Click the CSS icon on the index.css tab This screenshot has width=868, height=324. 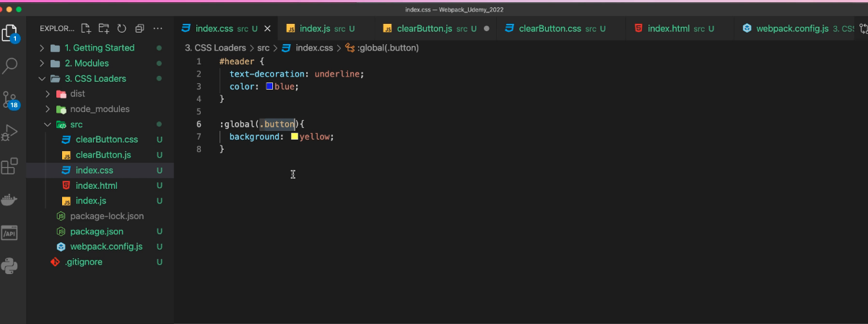pyautogui.click(x=186, y=29)
